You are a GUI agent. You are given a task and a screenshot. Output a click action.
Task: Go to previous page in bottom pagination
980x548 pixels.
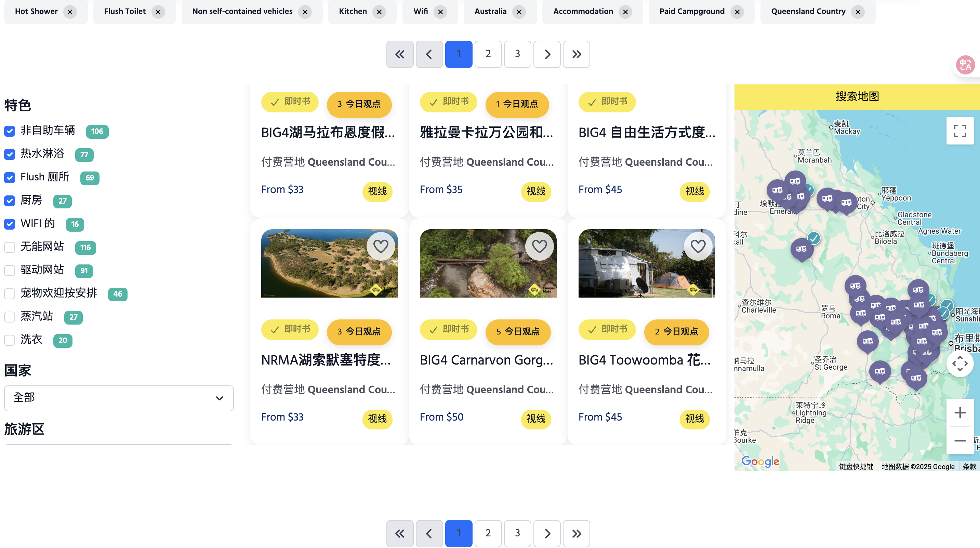pyautogui.click(x=429, y=533)
